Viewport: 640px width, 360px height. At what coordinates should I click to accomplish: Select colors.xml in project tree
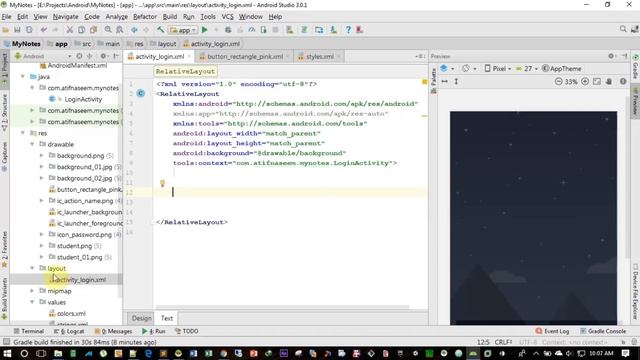pos(71,313)
